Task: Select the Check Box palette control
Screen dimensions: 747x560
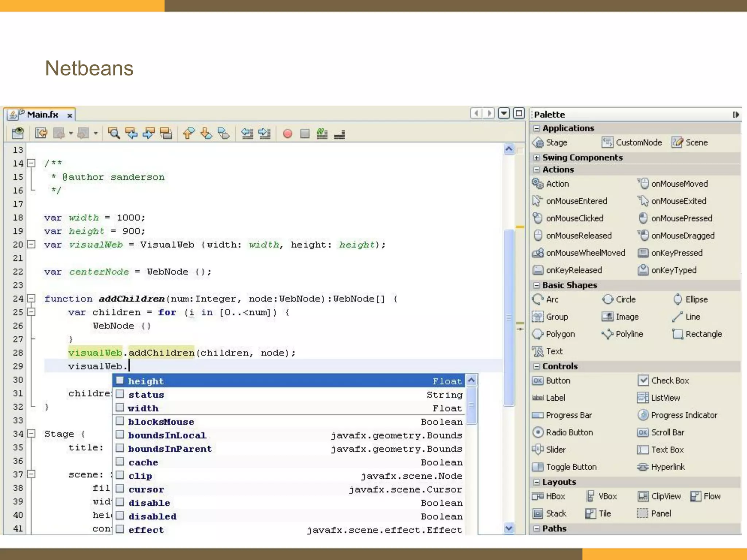Action: pos(663,380)
